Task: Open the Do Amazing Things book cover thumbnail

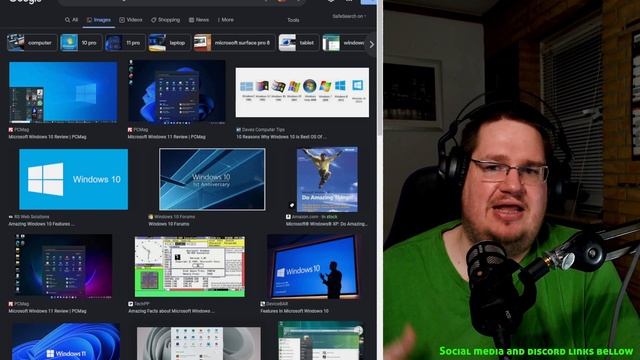Action: pos(327,179)
